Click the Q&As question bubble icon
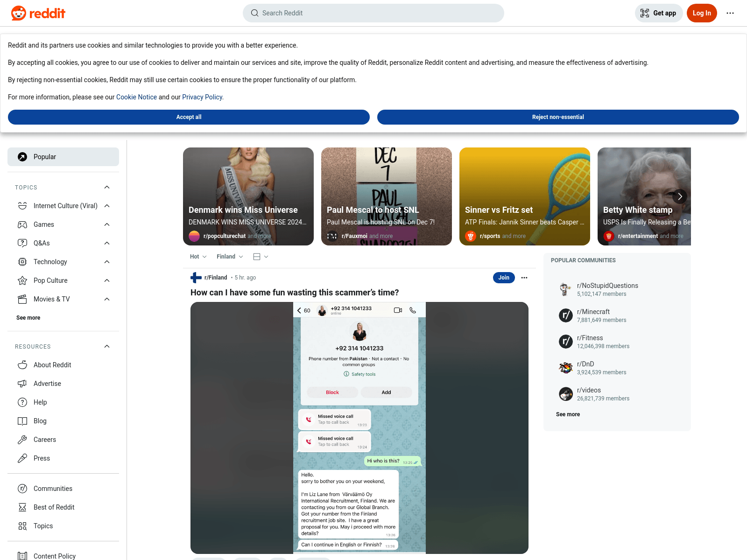 pyautogui.click(x=22, y=243)
